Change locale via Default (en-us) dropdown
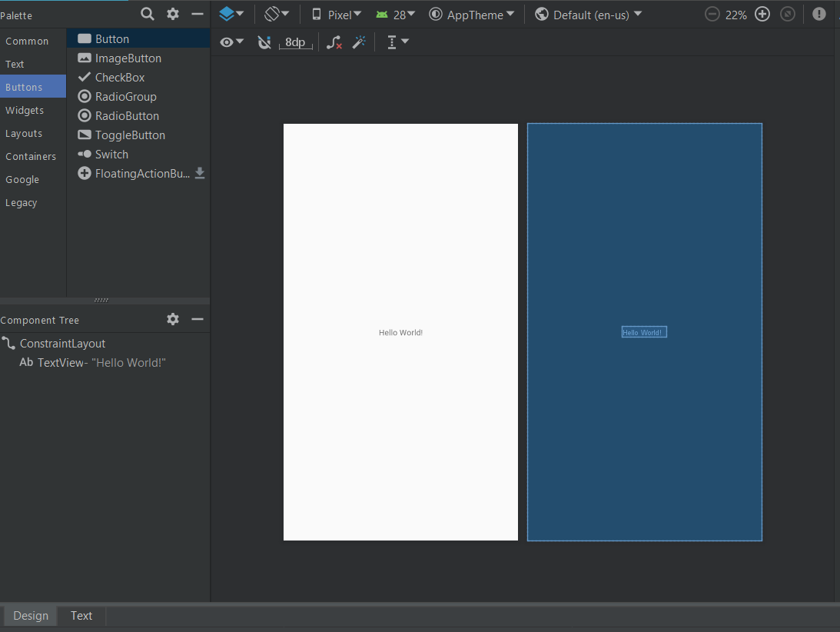This screenshot has width=840, height=632. (588, 14)
